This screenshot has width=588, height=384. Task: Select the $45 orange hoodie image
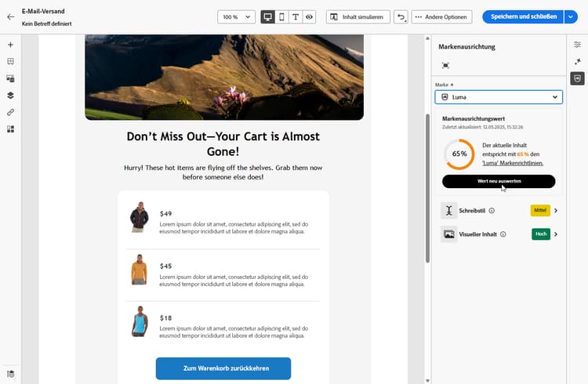click(139, 270)
